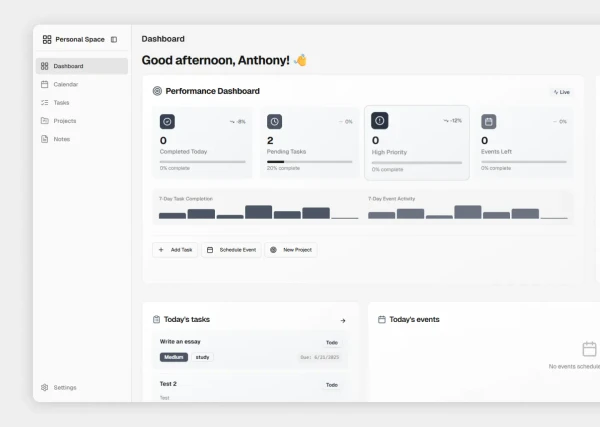
Task: Open Settings at the sidebar bottom
Action: (64, 387)
